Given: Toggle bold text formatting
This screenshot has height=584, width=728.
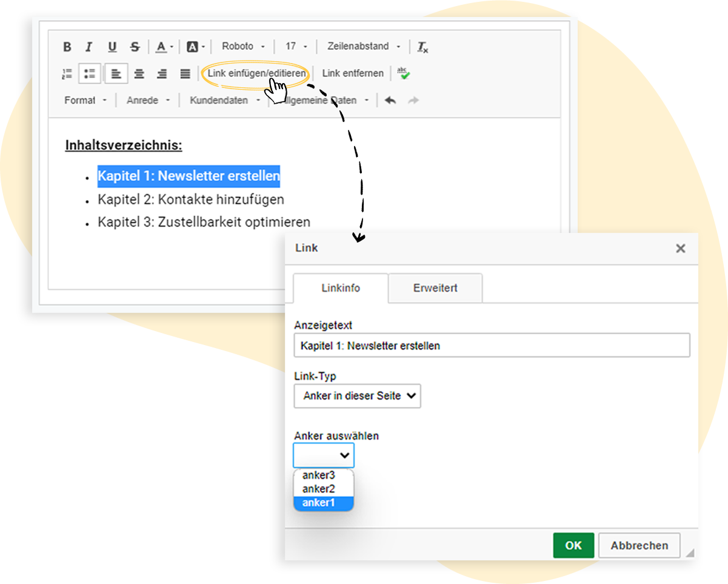Looking at the screenshot, I should point(67,47).
